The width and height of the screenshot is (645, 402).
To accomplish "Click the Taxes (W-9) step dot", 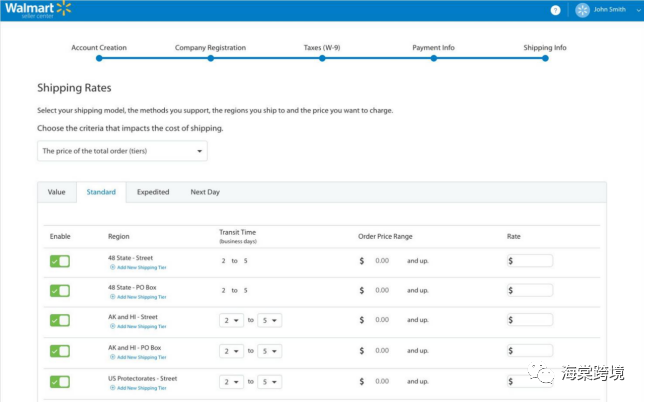I will [x=322, y=58].
